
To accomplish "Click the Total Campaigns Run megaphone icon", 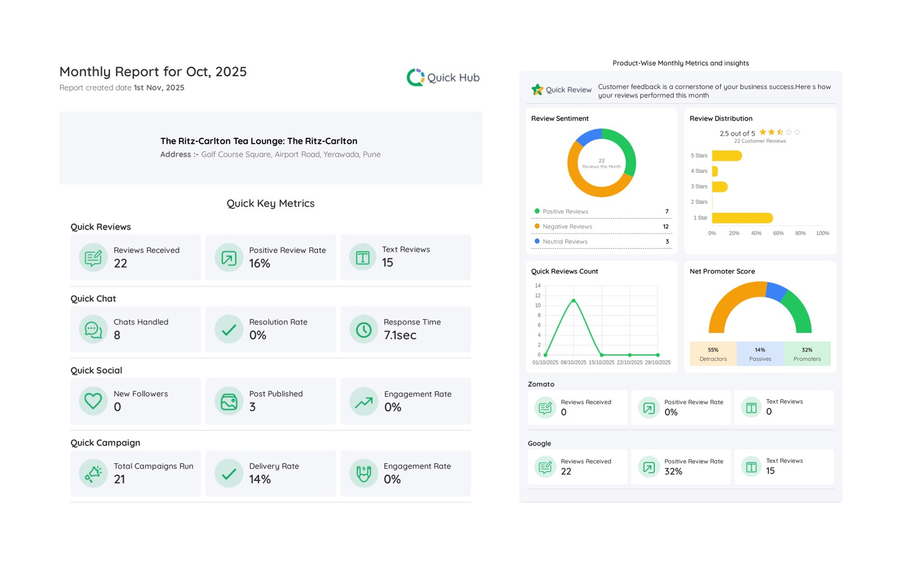I will (x=93, y=473).
